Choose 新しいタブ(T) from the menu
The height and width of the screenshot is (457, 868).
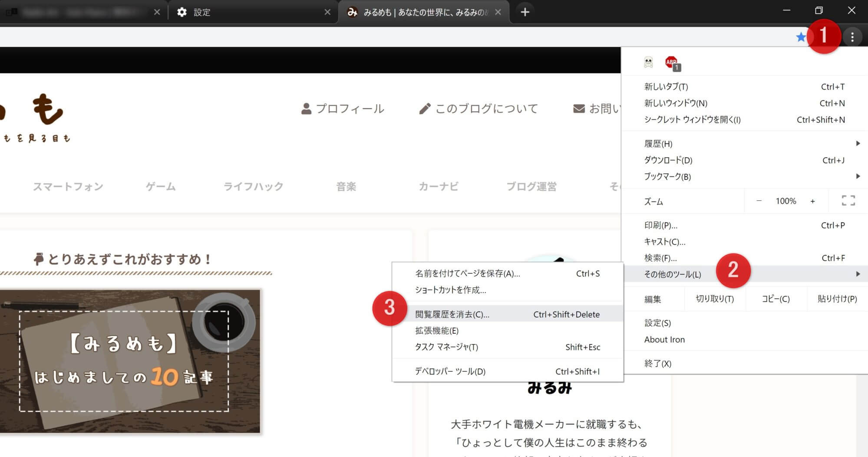tap(744, 86)
